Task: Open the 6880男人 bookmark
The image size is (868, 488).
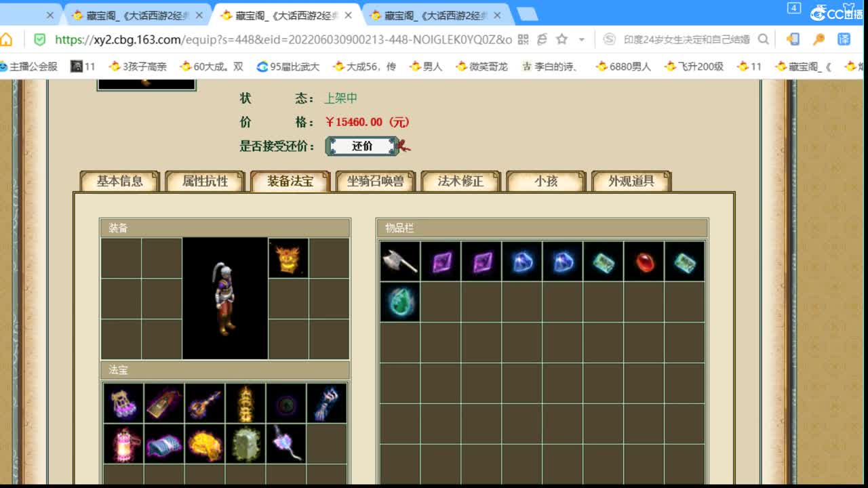Action: (x=624, y=66)
